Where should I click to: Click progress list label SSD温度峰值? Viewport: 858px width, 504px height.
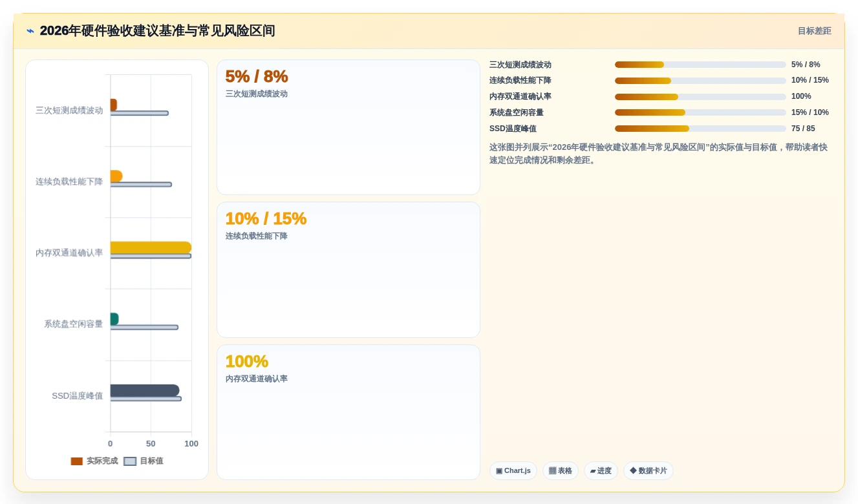point(513,129)
